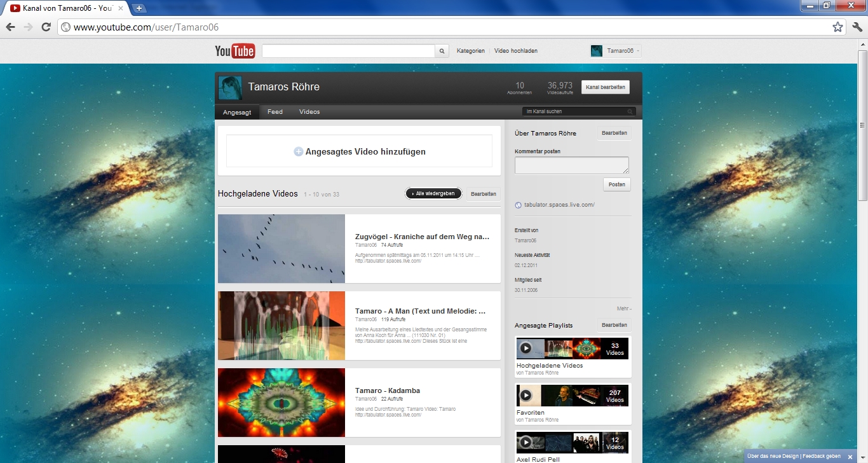868x463 pixels.
Task: Open the Zugvögel - Kraniche video title
Action: point(423,237)
